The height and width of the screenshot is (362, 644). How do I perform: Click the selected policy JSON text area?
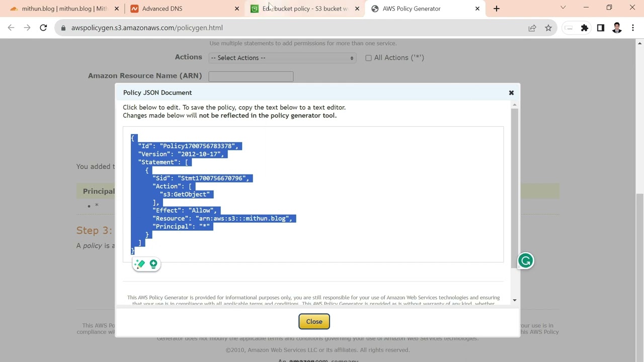(x=313, y=194)
